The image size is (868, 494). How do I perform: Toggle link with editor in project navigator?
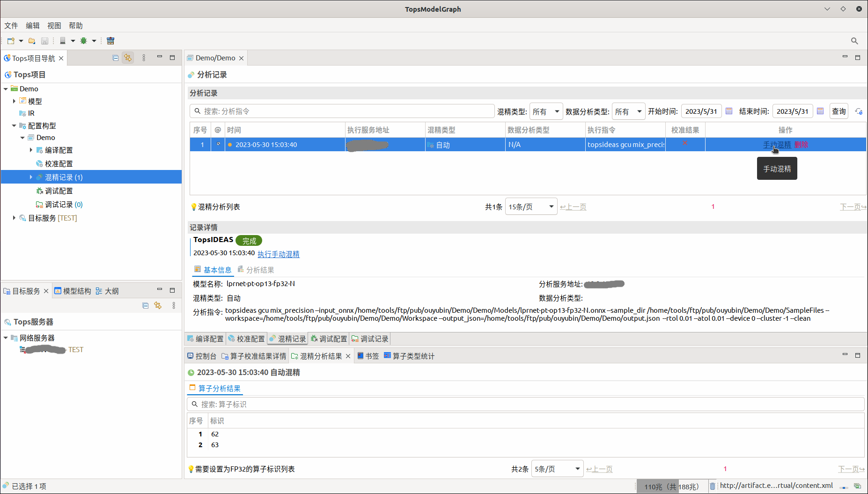128,58
